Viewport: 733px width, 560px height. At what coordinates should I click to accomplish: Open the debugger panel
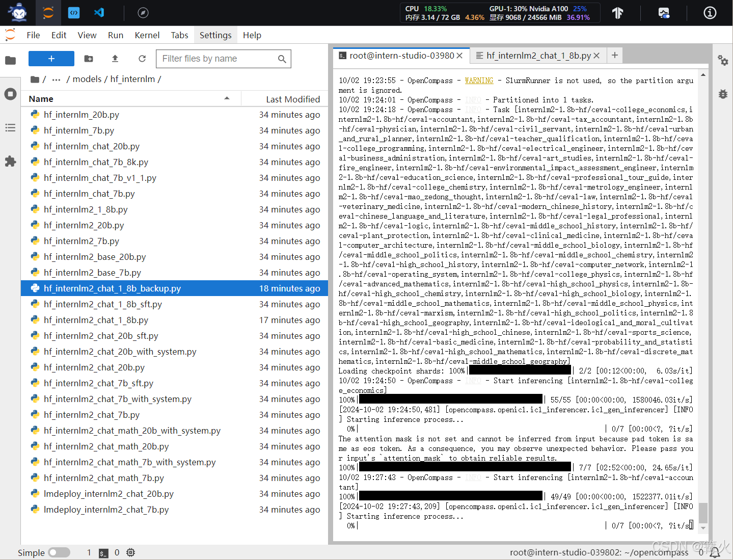coord(723,94)
